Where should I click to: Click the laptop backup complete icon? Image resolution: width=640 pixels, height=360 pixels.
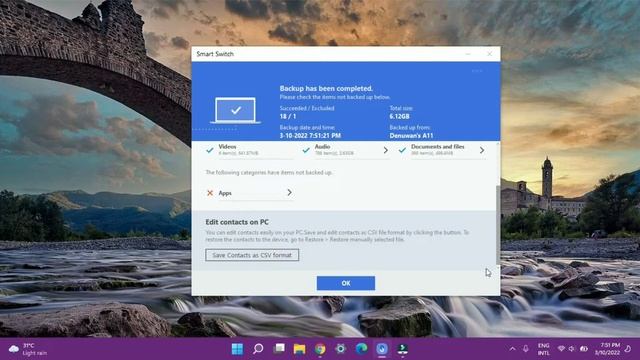click(x=236, y=111)
